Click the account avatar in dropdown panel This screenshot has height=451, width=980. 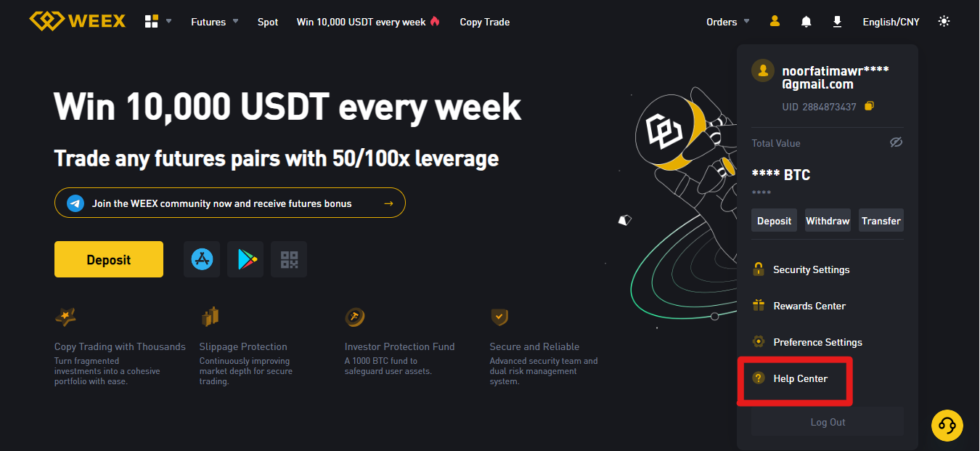(763, 70)
